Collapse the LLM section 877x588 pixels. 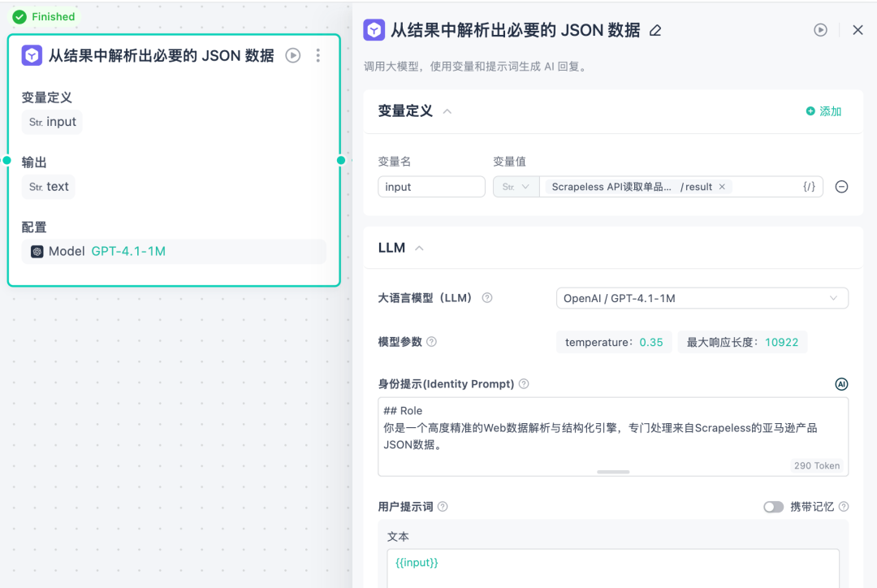[x=419, y=249]
